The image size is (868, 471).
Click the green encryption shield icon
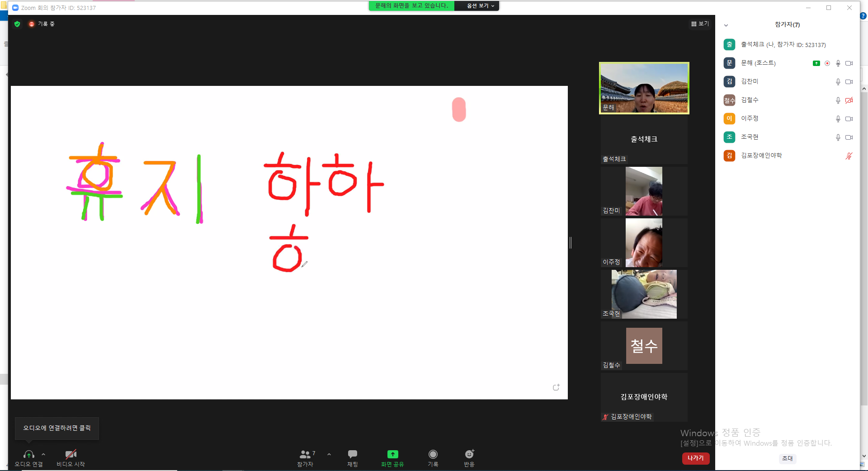(x=17, y=24)
